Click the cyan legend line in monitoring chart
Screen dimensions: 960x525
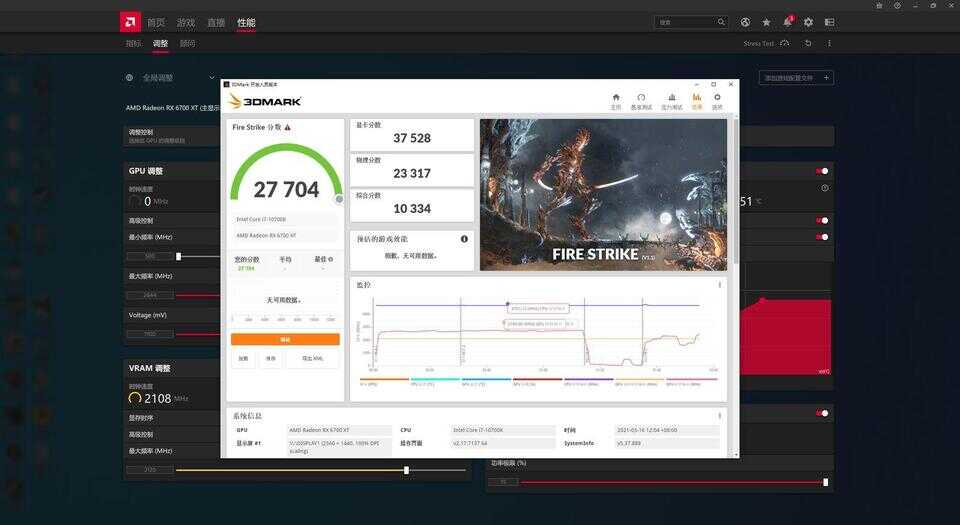[435, 379]
